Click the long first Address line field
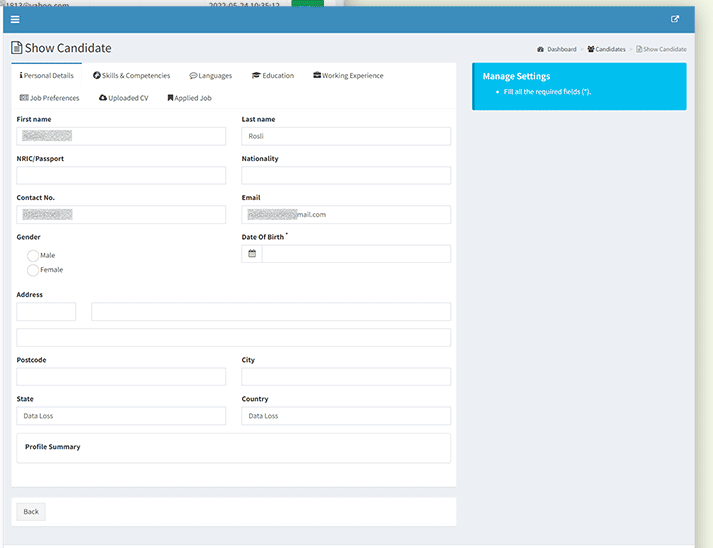Screen dimensions: 713x548 [x=271, y=312]
